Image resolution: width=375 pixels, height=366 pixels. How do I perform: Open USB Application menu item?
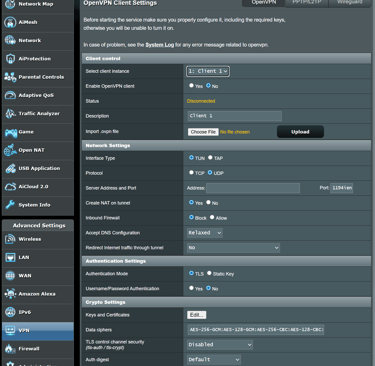(39, 168)
